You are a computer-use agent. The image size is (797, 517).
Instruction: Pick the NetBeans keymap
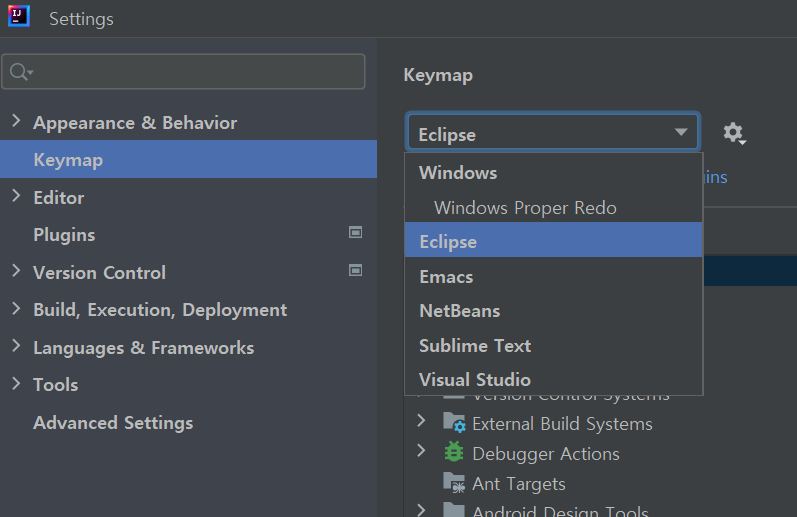pyautogui.click(x=554, y=311)
